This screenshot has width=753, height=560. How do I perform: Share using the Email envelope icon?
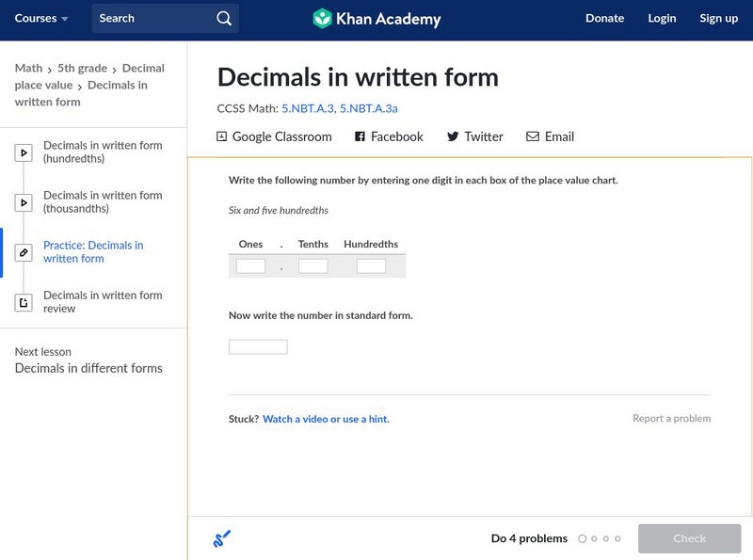pyautogui.click(x=532, y=136)
